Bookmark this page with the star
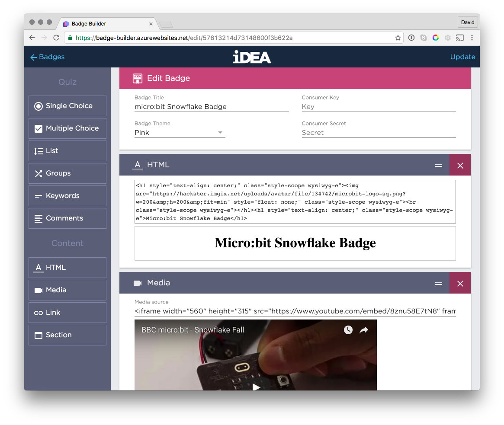The width and height of the screenshot is (504, 425). (398, 38)
